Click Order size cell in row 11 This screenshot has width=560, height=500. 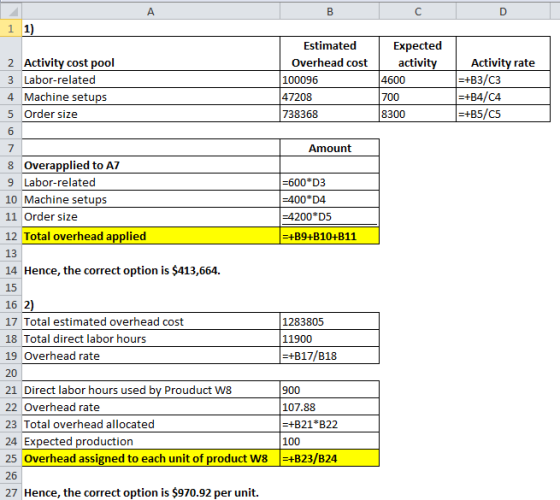pyautogui.click(x=151, y=216)
